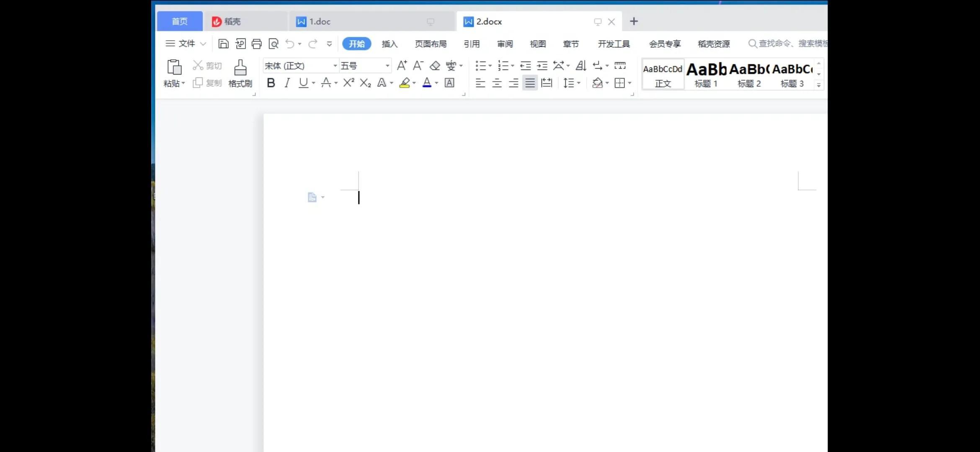
Task: Increase font size with A+ icon
Action: coord(402,65)
